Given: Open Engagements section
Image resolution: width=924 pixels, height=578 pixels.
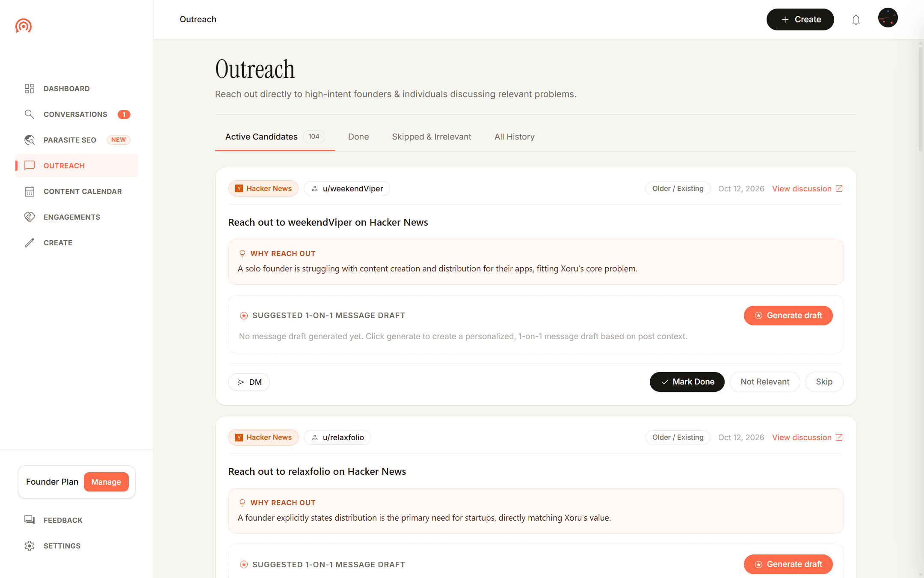Looking at the screenshot, I should tap(72, 217).
